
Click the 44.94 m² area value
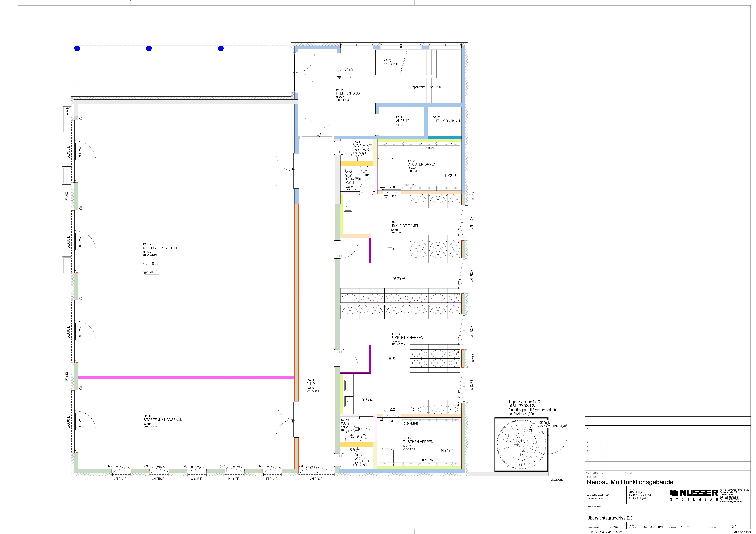pos(446,450)
